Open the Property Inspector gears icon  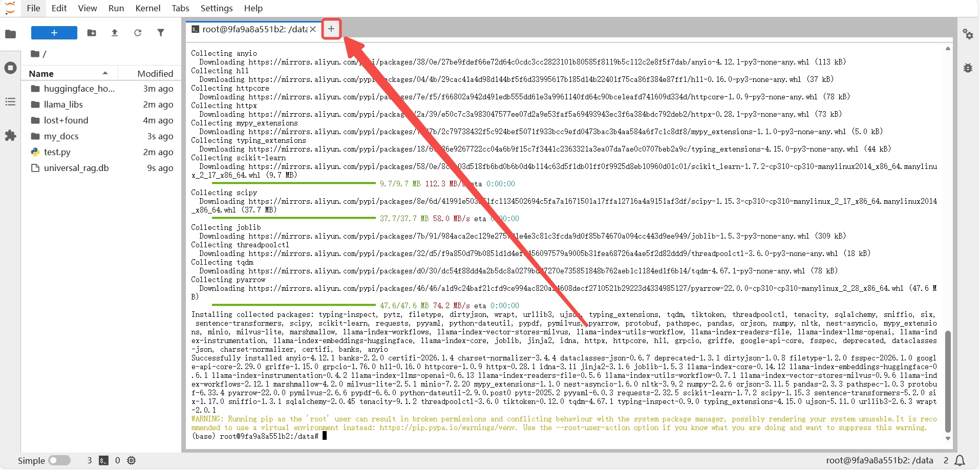[968, 34]
